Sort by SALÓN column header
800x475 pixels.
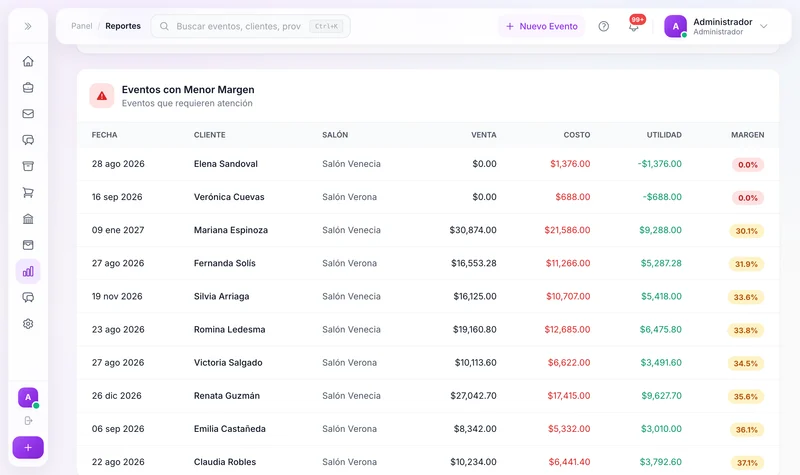click(x=335, y=135)
